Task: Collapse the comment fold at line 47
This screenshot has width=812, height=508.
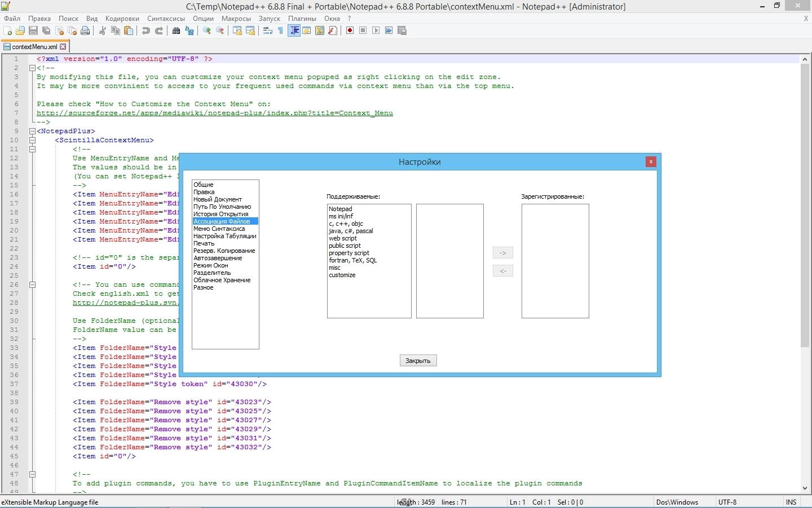Action: coord(32,474)
